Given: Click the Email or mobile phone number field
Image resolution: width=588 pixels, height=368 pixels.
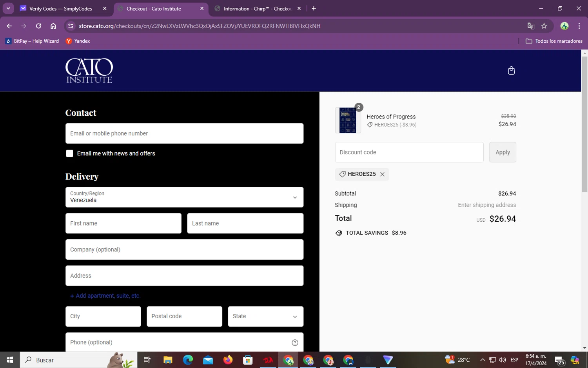Looking at the screenshot, I should pyautogui.click(x=184, y=133).
